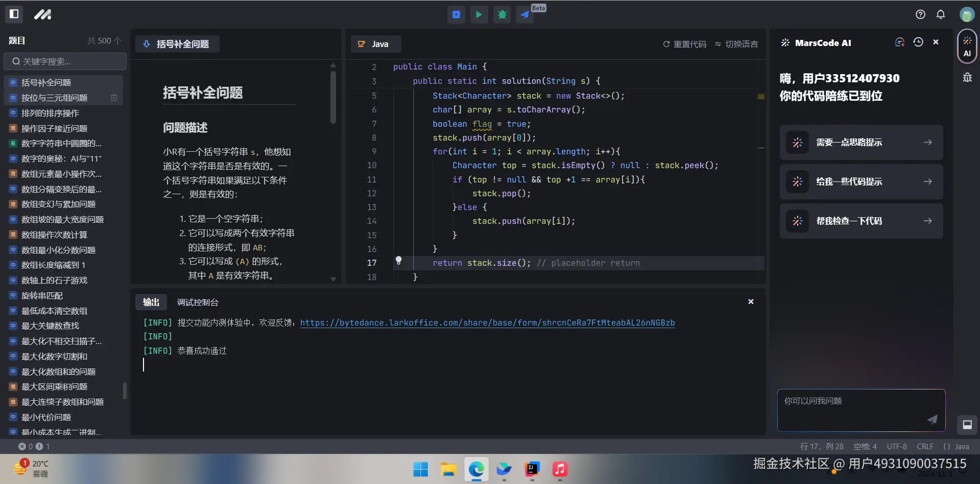
Task: Switch to the 调试控制台 tab
Action: click(197, 302)
